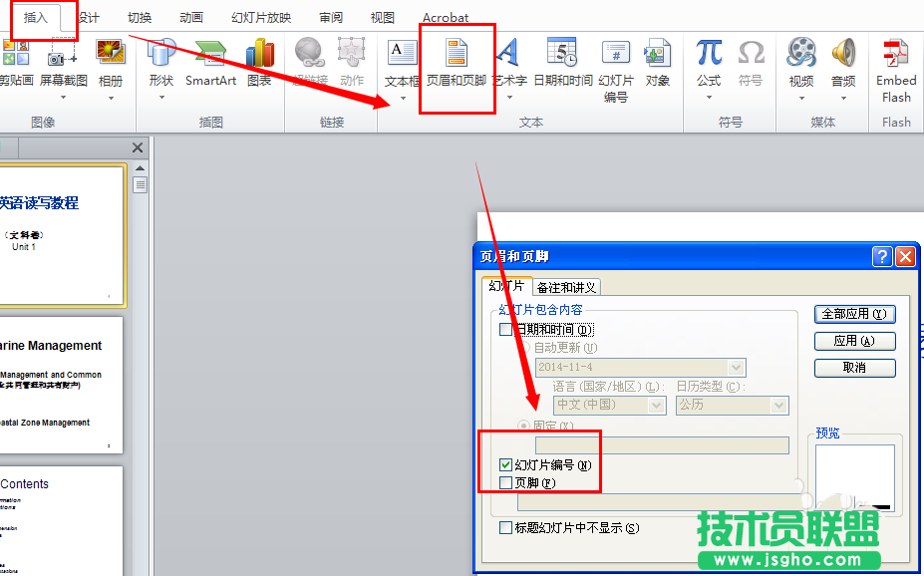The width and height of the screenshot is (924, 576).
Task: Click the Clip Art (剪贴画) icon
Action: (15, 52)
